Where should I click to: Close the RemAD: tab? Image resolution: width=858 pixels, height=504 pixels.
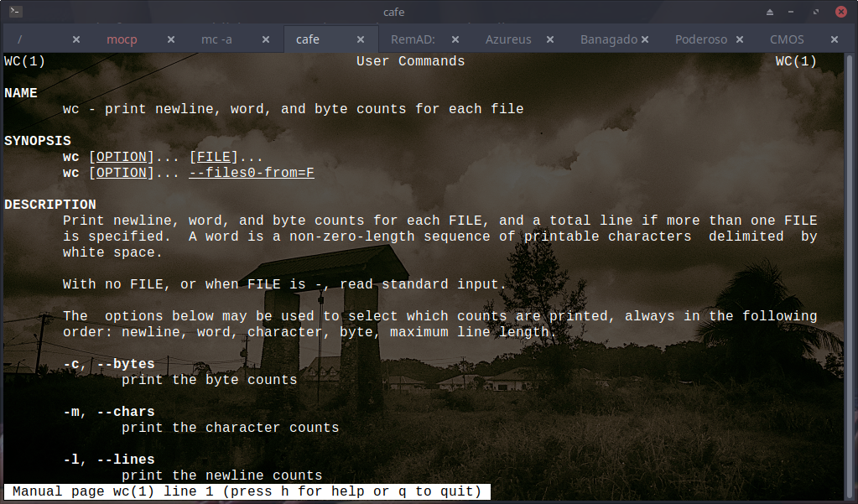click(x=455, y=39)
